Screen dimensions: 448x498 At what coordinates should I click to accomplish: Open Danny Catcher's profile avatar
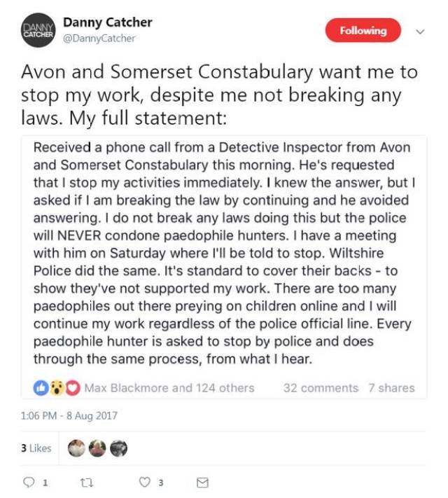(x=38, y=31)
